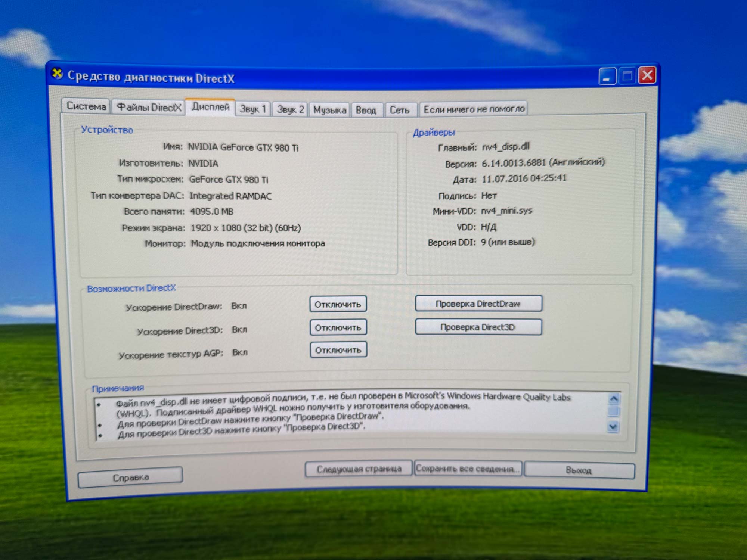Disable Direct3D acceleration with Отключить
The width and height of the screenshot is (747, 560).
(338, 327)
